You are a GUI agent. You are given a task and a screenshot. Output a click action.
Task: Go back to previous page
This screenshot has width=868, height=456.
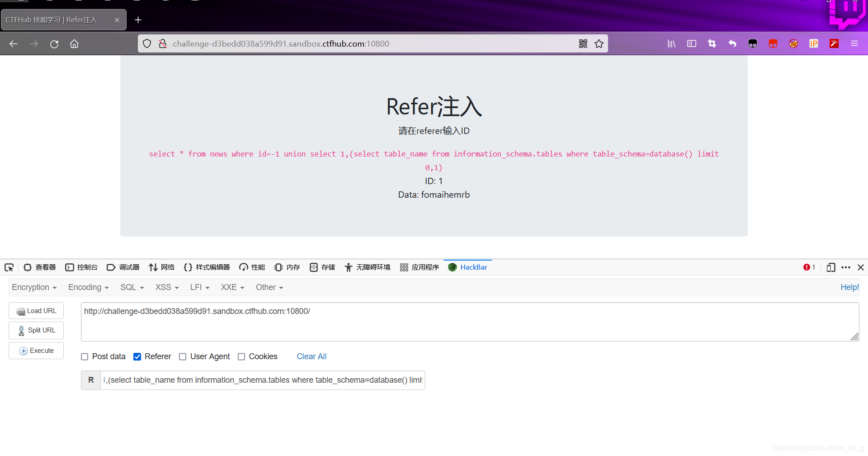(14, 44)
